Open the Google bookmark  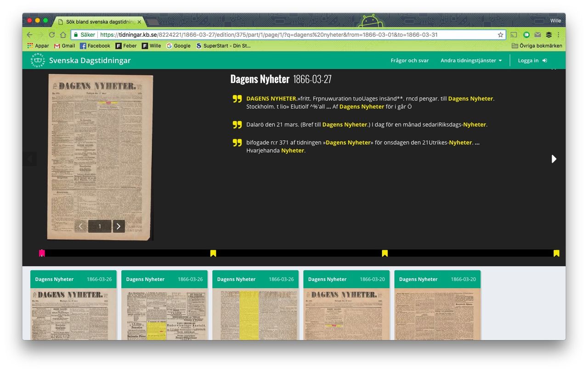178,46
